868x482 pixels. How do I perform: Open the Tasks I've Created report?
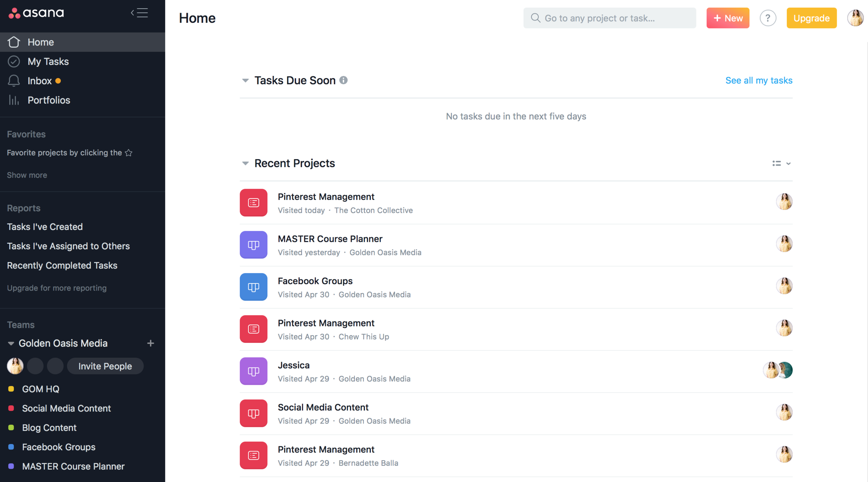tap(45, 227)
